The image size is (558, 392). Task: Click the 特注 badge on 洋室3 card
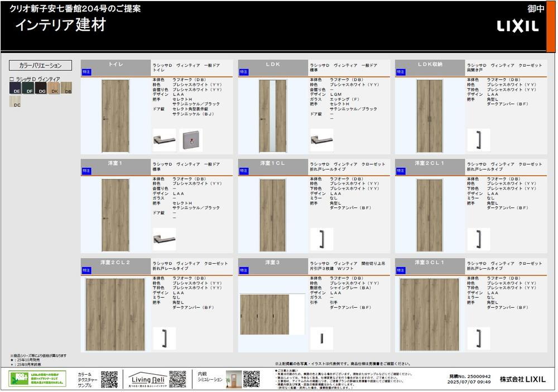[x=243, y=270]
